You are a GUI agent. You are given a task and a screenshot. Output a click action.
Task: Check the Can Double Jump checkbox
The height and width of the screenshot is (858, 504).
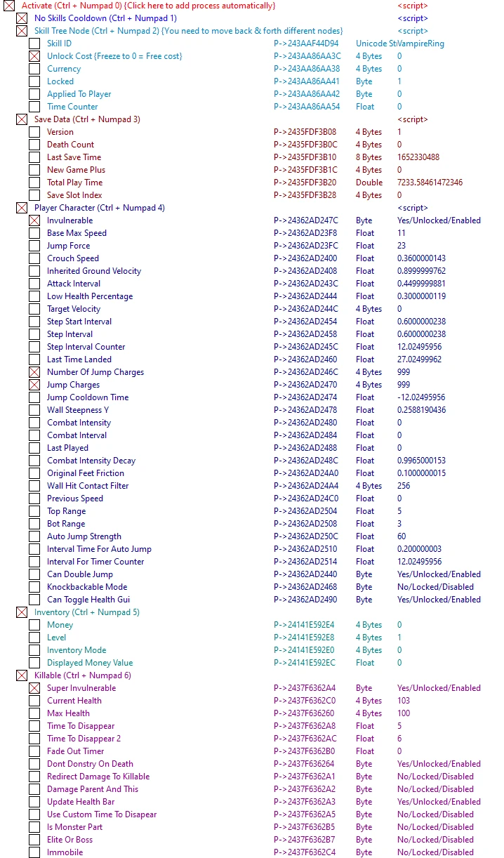pos(34,574)
